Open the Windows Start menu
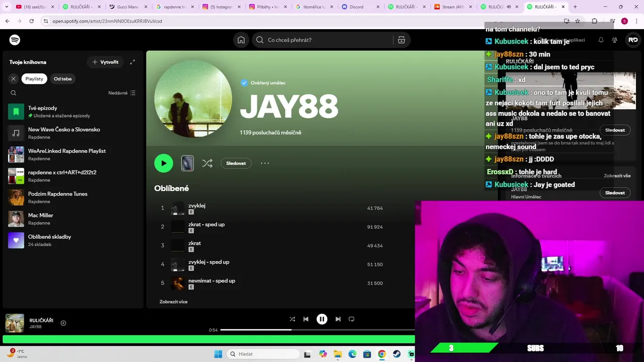 tap(218, 354)
